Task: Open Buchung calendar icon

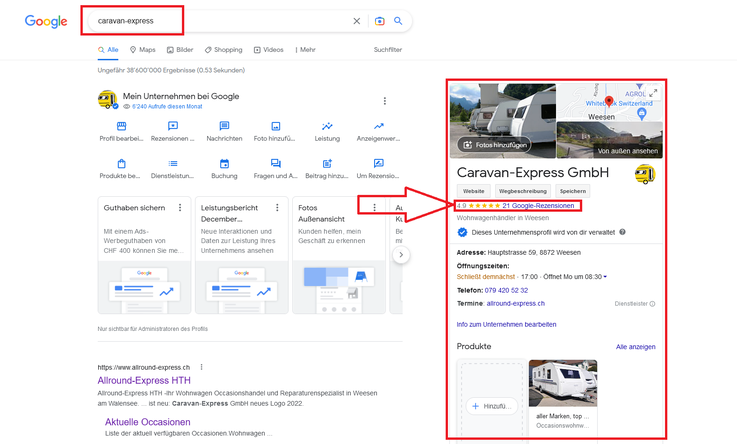Action: 224,164
